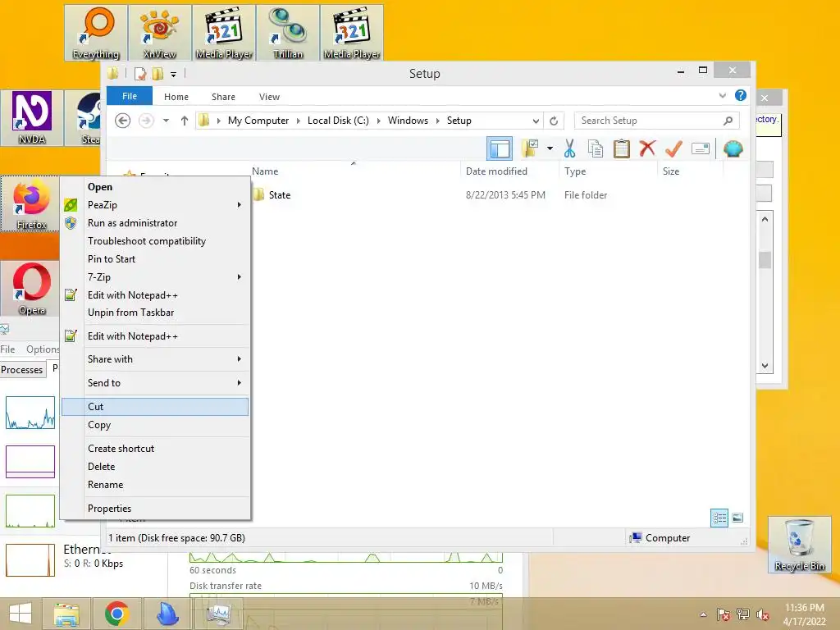Click My Computer in the address bar

pyautogui.click(x=258, y=121)
